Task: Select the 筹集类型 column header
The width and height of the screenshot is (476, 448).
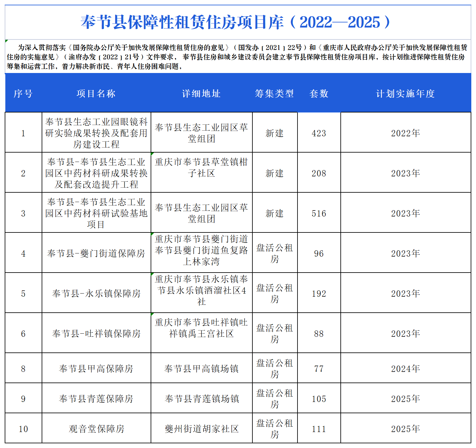Action: [275, 93]
